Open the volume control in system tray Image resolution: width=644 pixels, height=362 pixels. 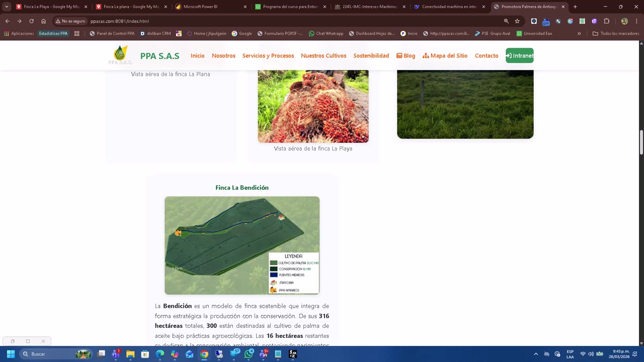point(591,354)
